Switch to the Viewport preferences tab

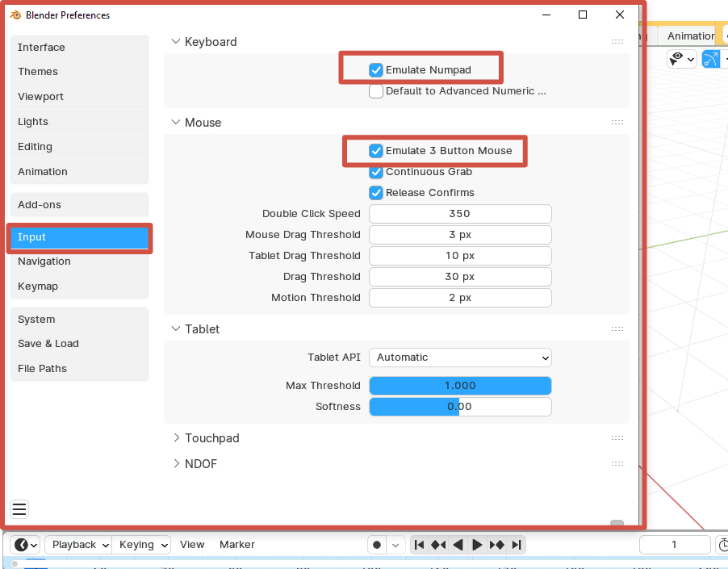(79, 97)
